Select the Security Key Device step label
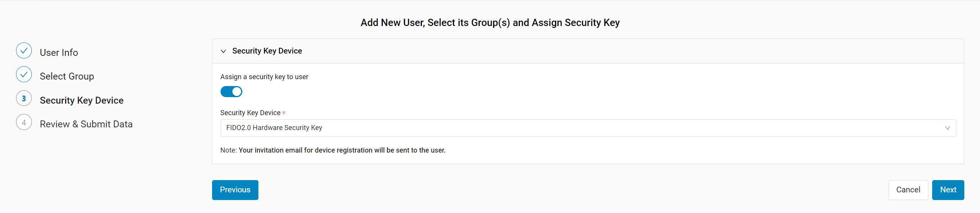The image size is (980, 213). (82, 100)
